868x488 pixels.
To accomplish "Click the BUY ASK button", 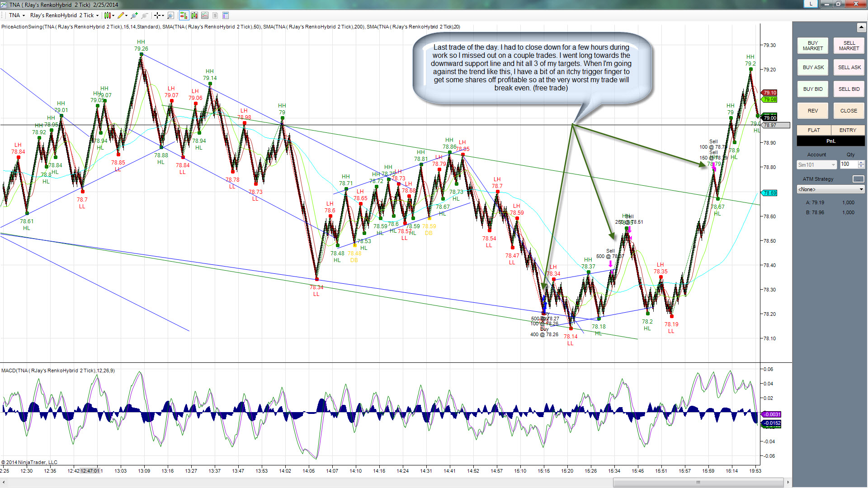I will coord(812,67).
